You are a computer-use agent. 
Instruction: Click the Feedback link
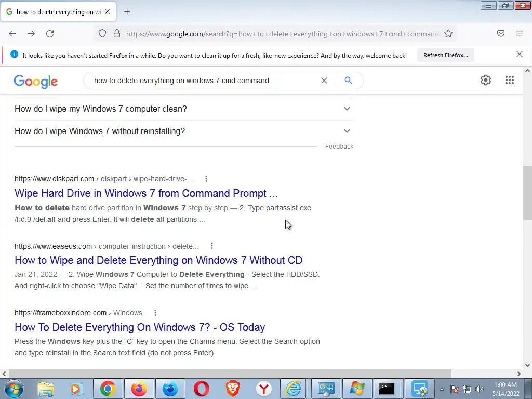[x=339, y=146]
